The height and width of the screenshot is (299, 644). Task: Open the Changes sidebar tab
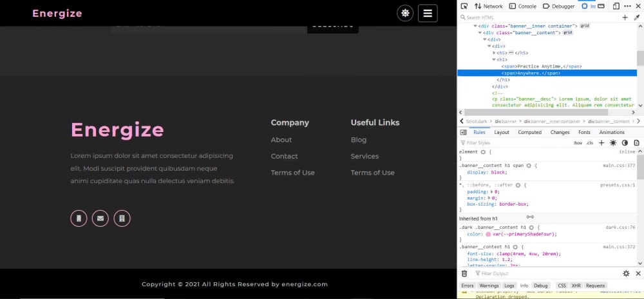[x=560, y=132]
